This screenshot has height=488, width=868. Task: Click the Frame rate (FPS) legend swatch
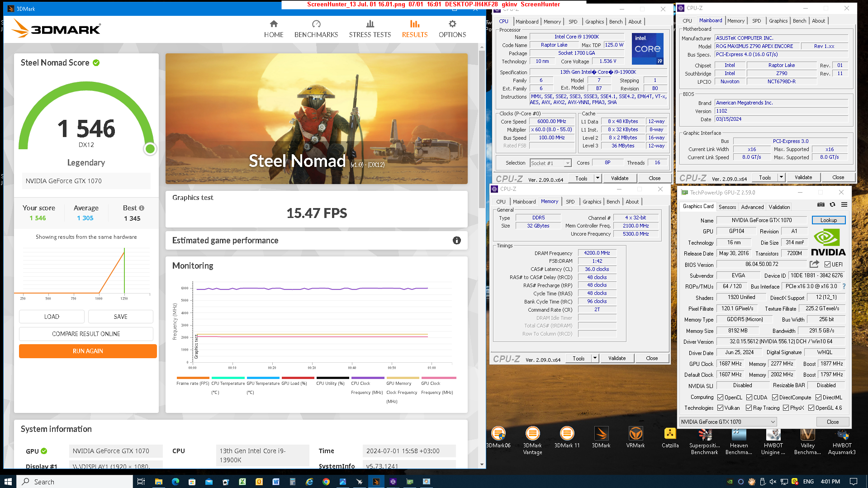(x=193, y=378)
